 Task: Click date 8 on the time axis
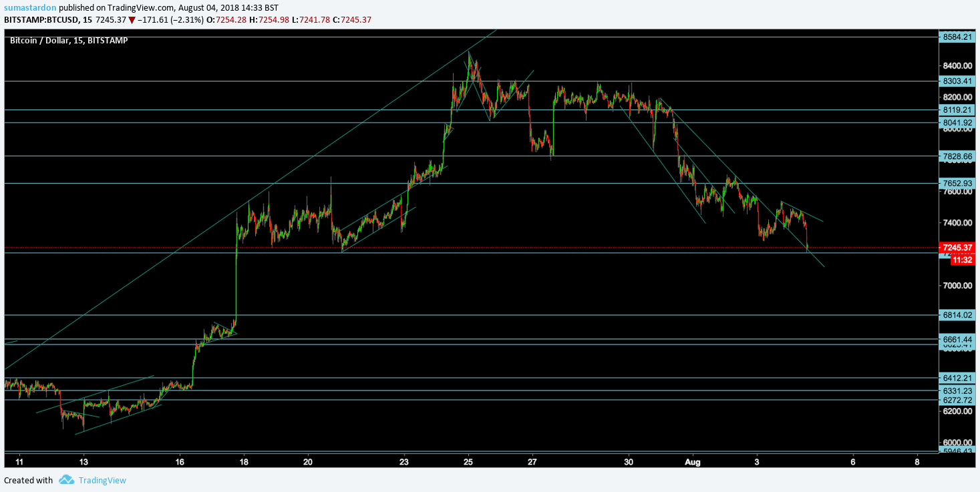917,461
